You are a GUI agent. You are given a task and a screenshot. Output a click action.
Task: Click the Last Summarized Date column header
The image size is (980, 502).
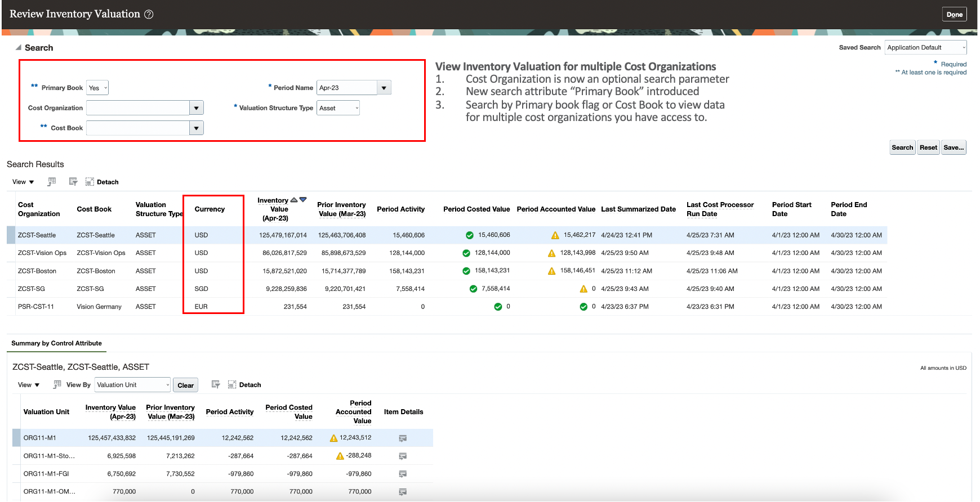[639, 209]
